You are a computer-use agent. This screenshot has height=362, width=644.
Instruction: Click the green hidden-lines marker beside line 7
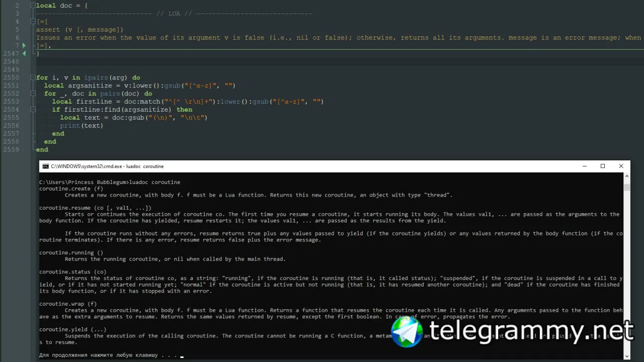[24, 45]
